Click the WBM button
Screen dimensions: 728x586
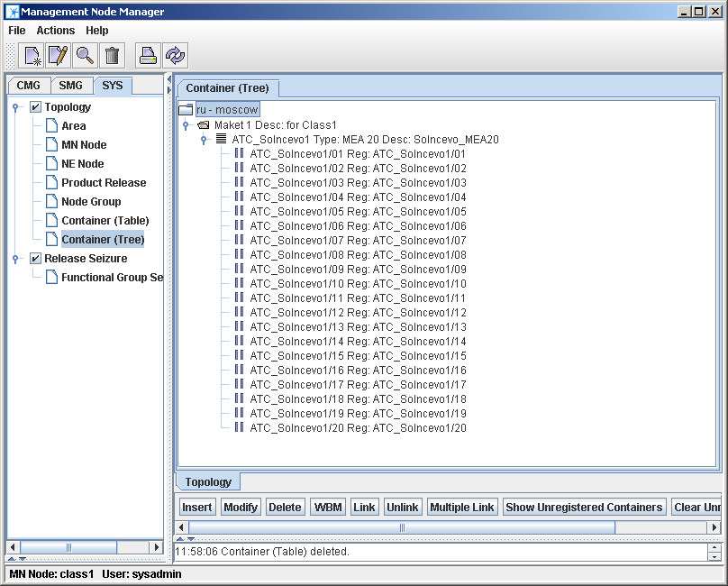point(328,507)
